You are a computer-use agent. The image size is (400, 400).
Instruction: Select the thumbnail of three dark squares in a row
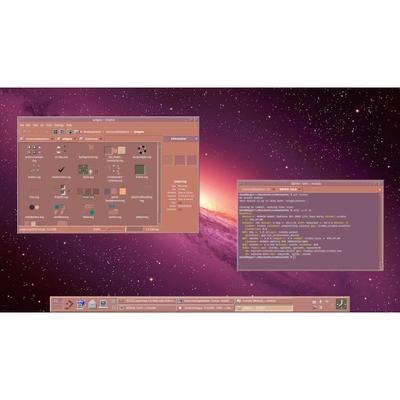pos(88,192)
